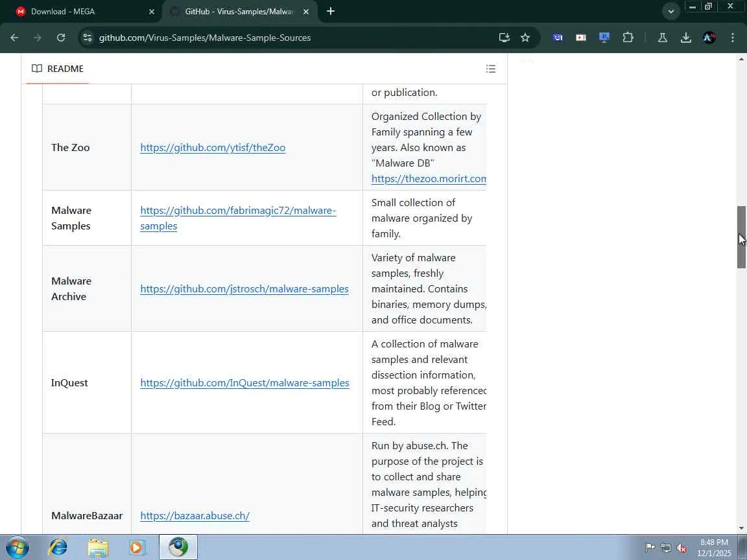Open Windows Media Player from taskbar

point(137,547)
